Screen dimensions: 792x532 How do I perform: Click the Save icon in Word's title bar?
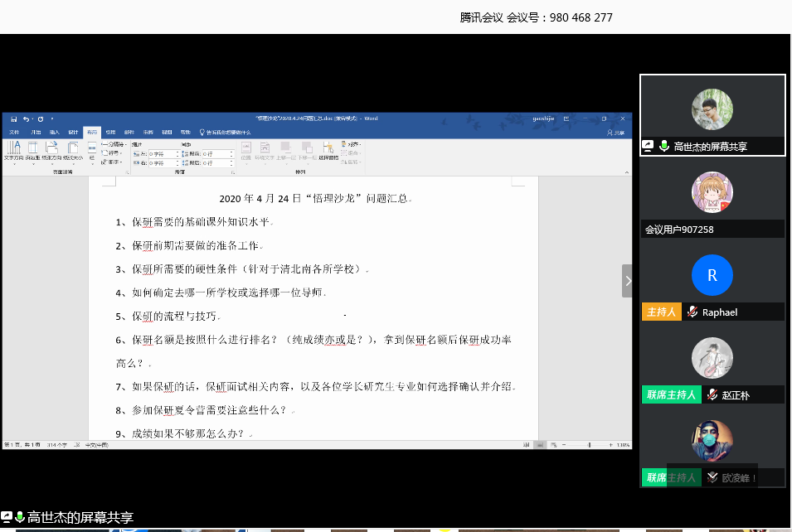[14, 118]
